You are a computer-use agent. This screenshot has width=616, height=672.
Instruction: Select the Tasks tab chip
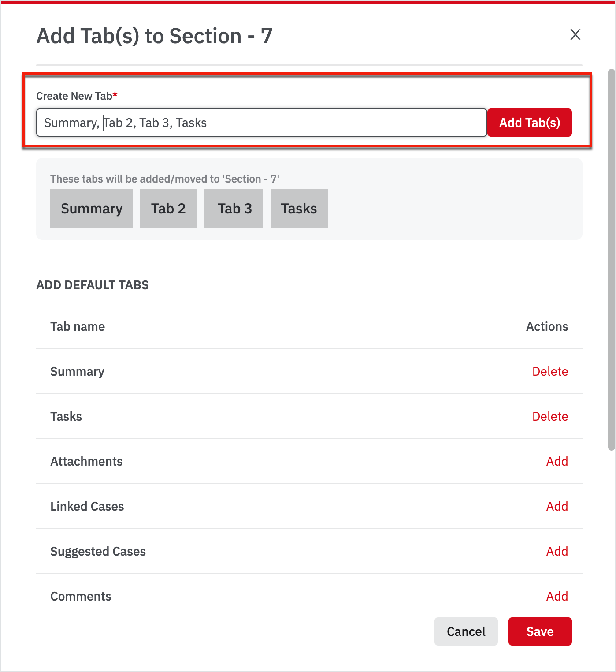[x=299, y=208]
